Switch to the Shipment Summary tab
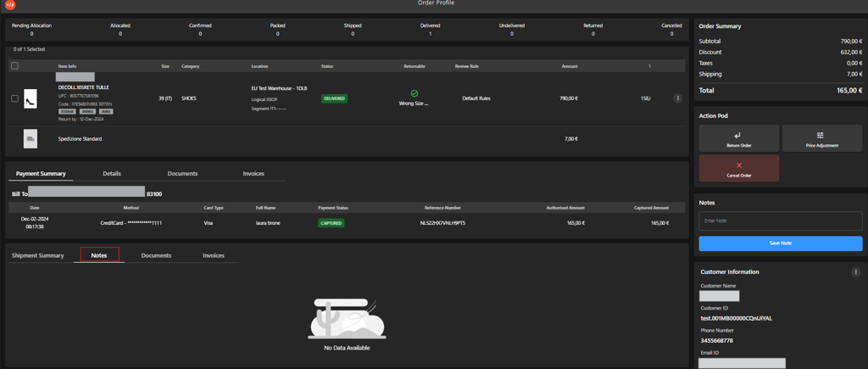The height and width of the screenshot is (369, 868). (x=37, y=255)
